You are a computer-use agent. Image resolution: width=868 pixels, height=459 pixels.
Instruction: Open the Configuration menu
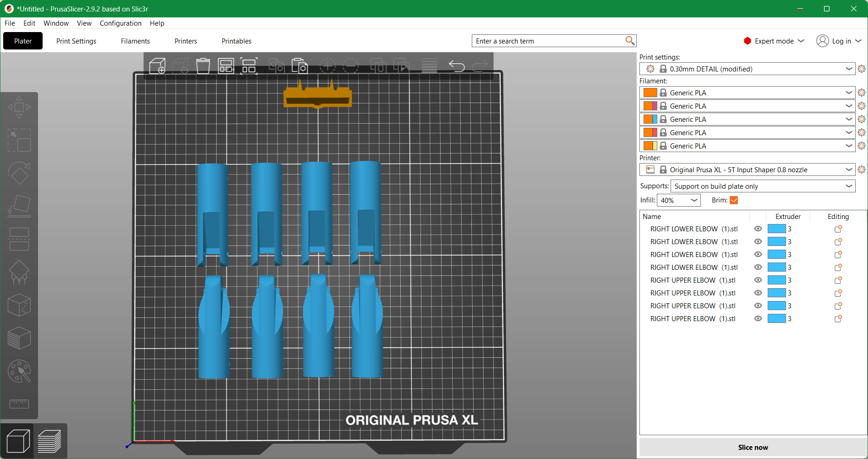click(120, 23)
